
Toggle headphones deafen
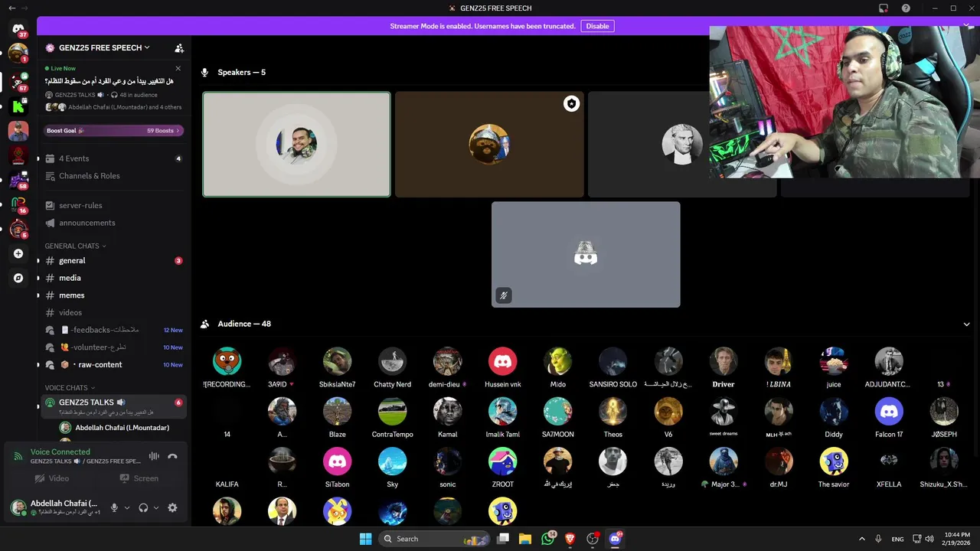[143, 507]
